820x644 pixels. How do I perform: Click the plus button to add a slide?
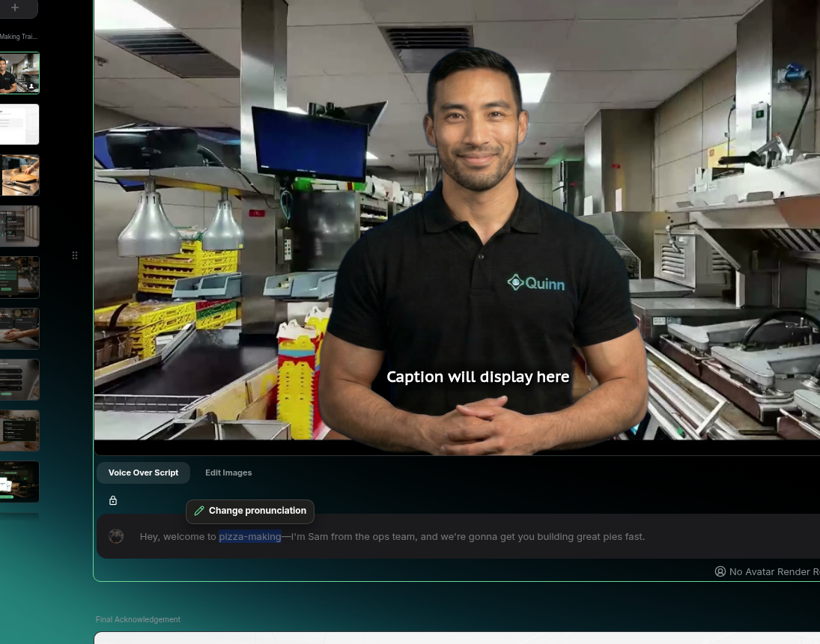click(15, 7)
